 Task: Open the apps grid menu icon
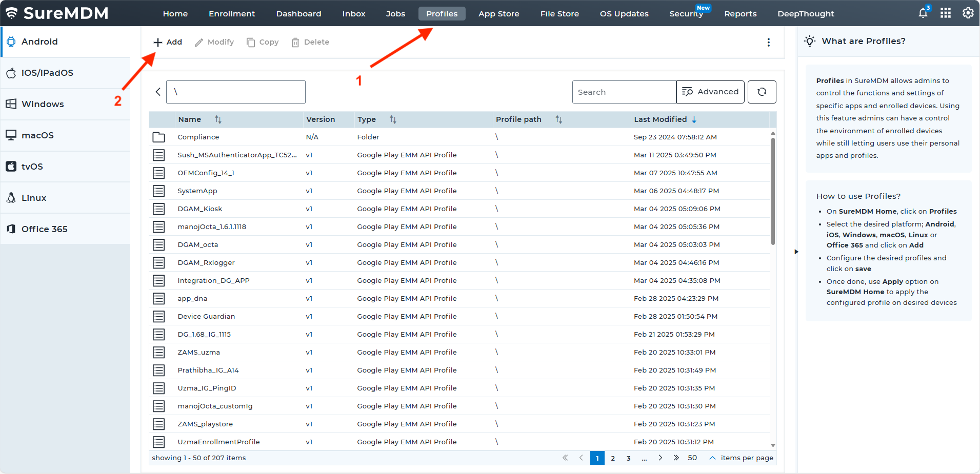click(x=945, y=13)
